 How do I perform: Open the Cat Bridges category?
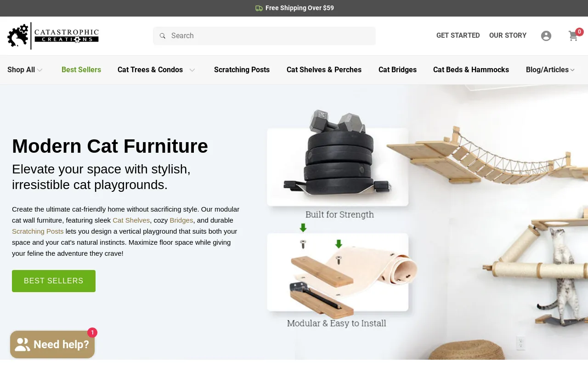[397, 70]
